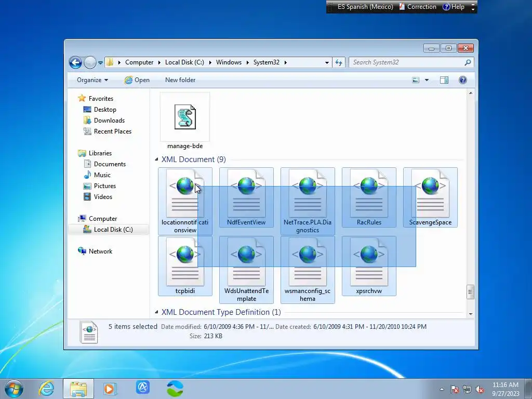This screenshot has height=399, width=532.
Task: Click Correction on the language bar
Action: tap(418, 7)
